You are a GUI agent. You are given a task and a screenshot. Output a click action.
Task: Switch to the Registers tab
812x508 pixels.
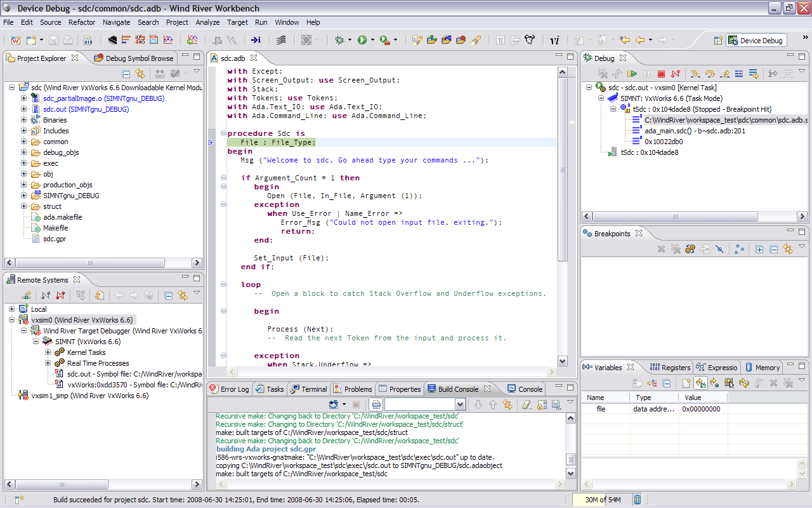(x=670, y=368)
